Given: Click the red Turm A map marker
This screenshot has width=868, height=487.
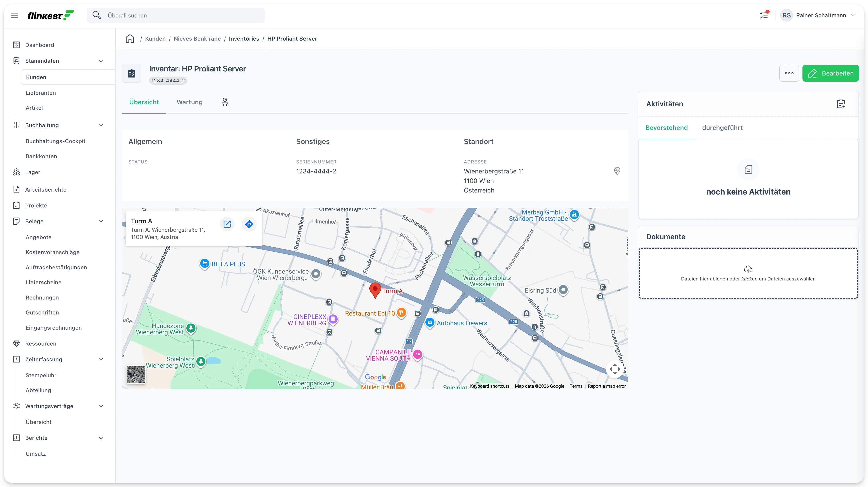Looking at the screenshot, I should pos(375,290).
